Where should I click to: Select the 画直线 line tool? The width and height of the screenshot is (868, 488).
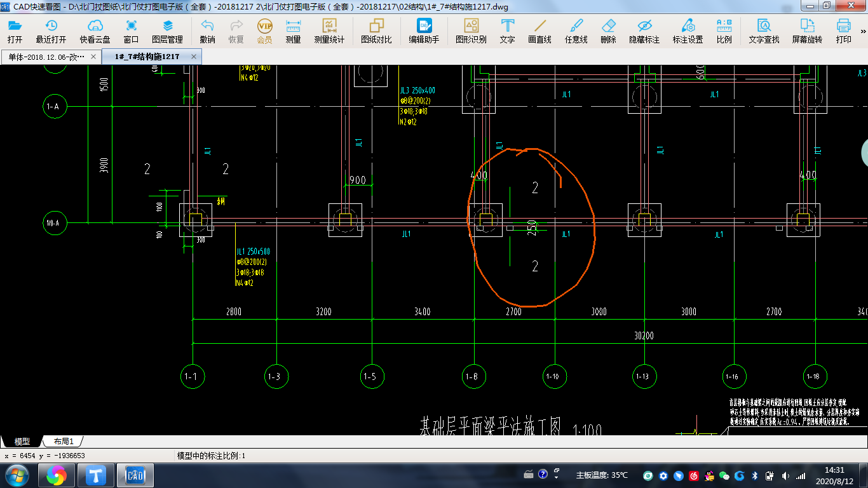(540, 31)
